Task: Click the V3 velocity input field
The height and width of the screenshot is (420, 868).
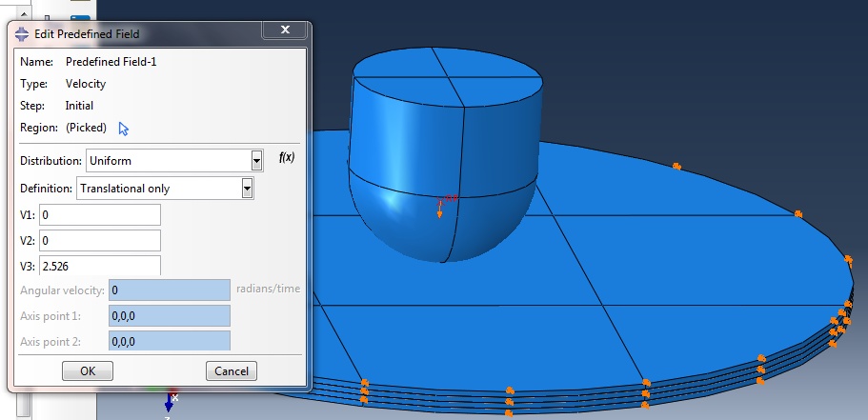Action: [x=100, y=266]
